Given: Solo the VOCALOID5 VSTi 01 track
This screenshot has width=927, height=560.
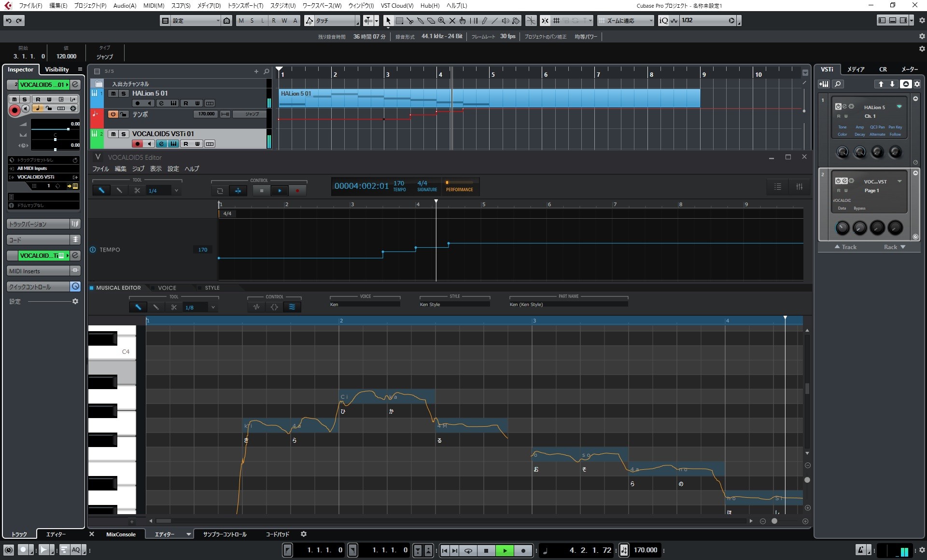Looking at the screenshot, I should click(x=124, y=134).
